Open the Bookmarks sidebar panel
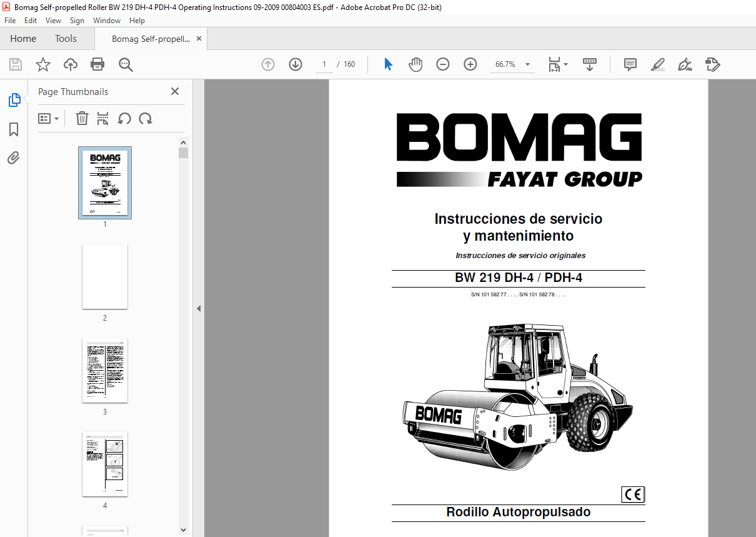The height and width of the screenshot is (537, 756). click(14, 129)
